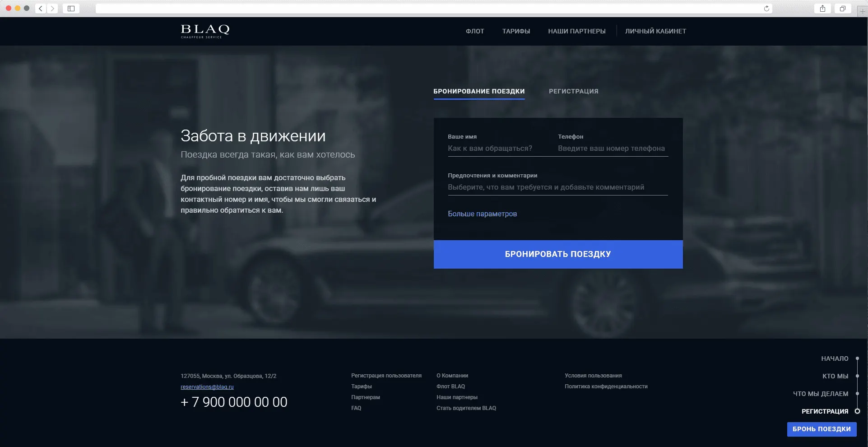Open the browser tab overview icon
The image size is (868, 447).
[842, 9]
